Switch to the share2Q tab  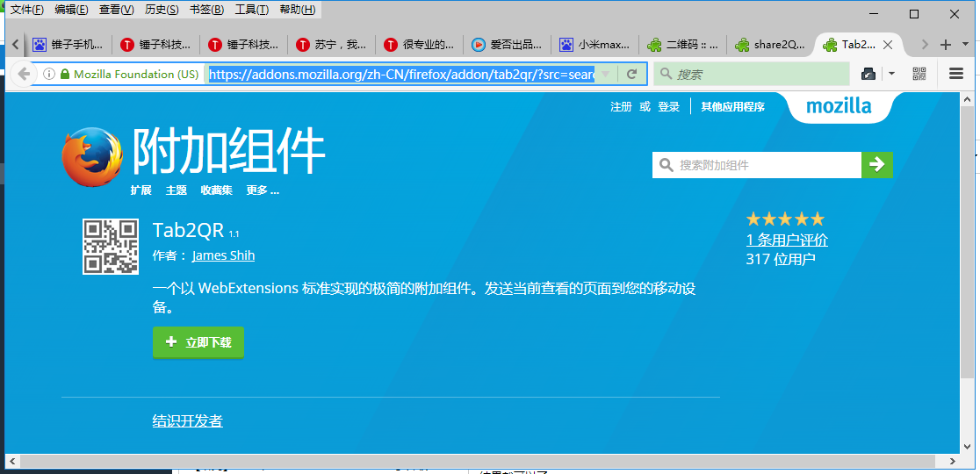click(x=772, y=45)
